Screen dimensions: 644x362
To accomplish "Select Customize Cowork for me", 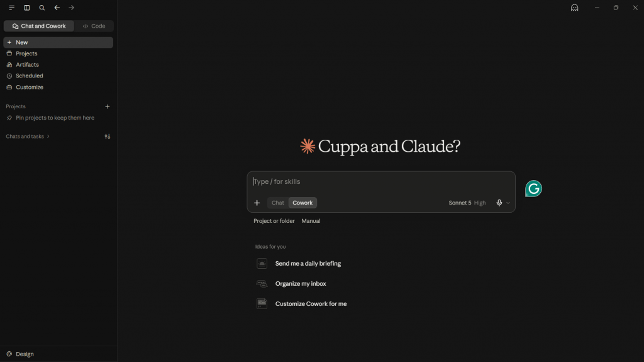I will coord(311,304).
